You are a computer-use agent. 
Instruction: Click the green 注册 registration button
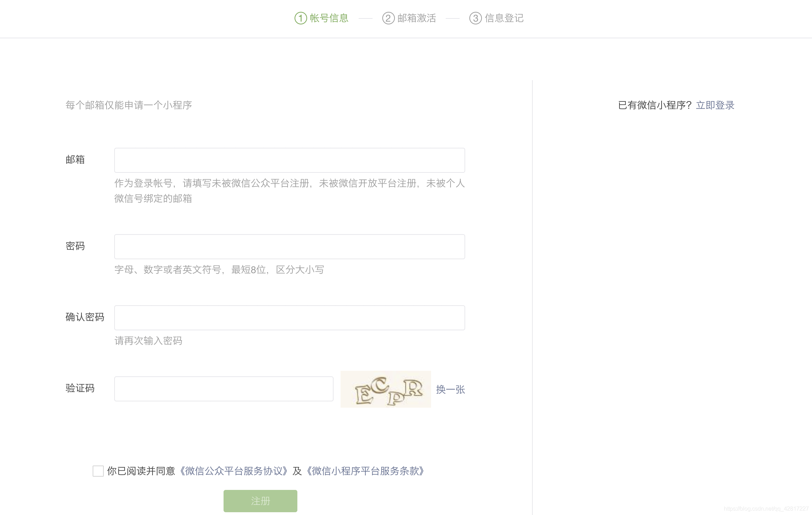(x=260, y=501)
